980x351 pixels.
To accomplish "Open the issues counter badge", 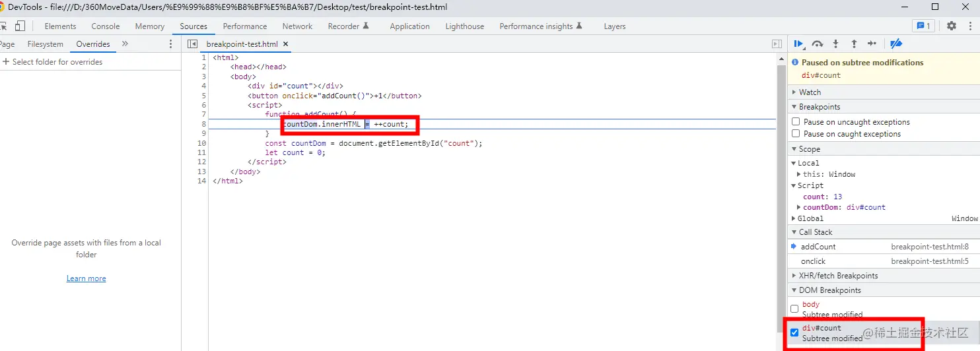I will (923, 26).
